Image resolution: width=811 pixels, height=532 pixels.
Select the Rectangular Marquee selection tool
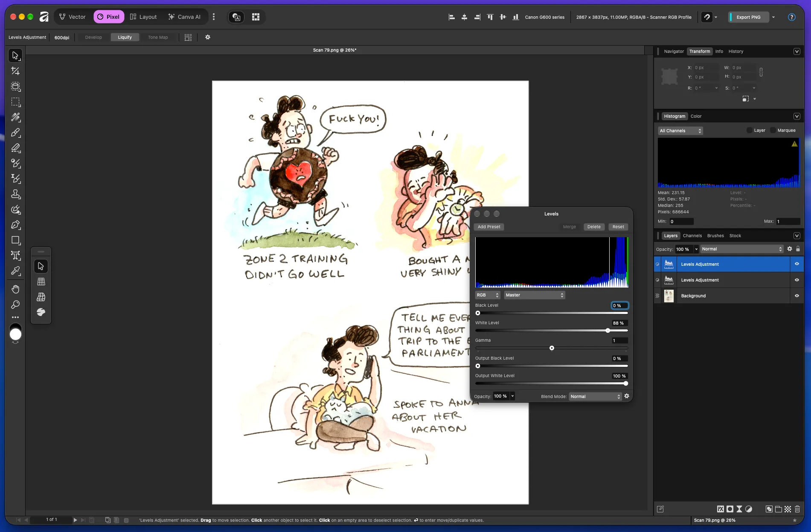(x=15, y=102)
